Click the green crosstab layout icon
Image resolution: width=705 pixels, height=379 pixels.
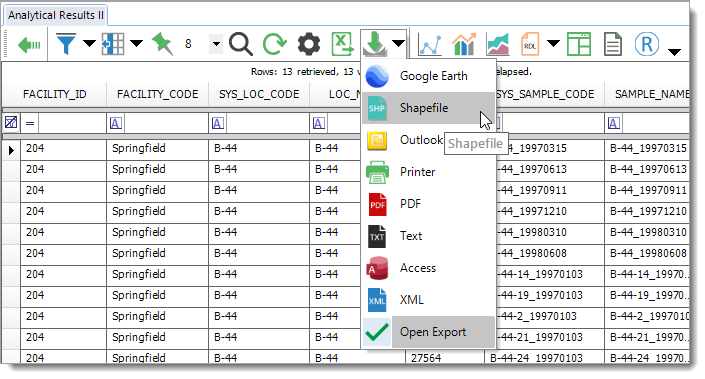[x=579, y=44]
